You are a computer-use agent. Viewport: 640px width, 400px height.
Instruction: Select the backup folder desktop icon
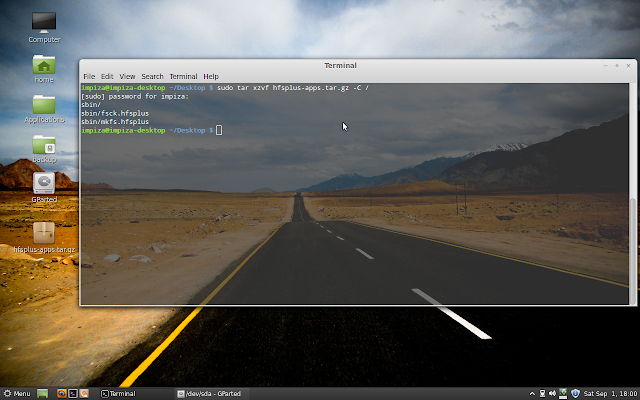point(44,149)
